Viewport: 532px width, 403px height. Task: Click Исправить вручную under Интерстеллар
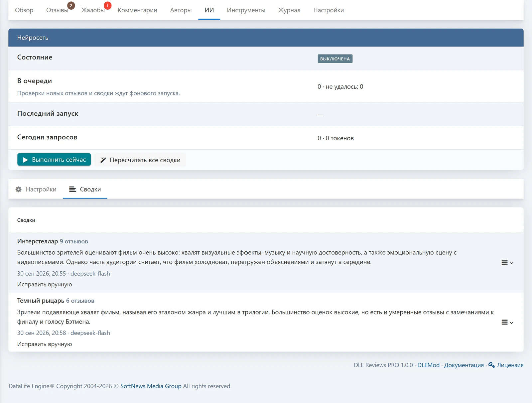(45, 285)
